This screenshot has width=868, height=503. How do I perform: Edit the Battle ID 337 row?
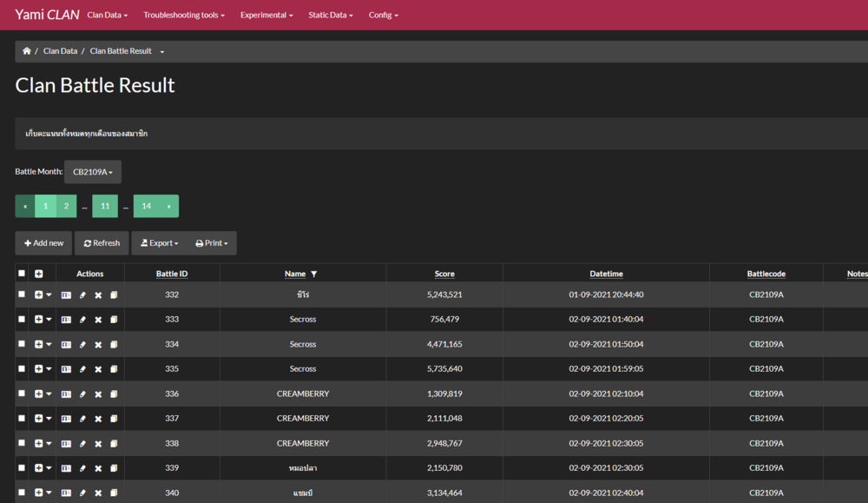pos(82,419)
